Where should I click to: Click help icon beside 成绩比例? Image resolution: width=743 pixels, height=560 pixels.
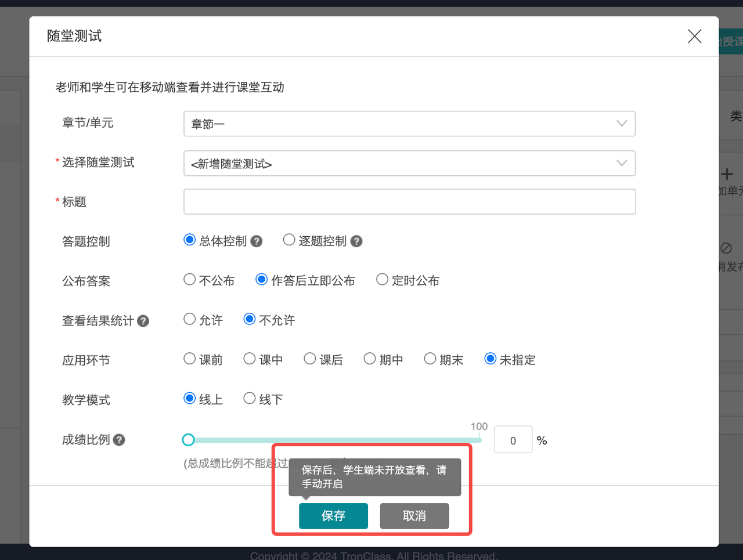coord(119,440)
